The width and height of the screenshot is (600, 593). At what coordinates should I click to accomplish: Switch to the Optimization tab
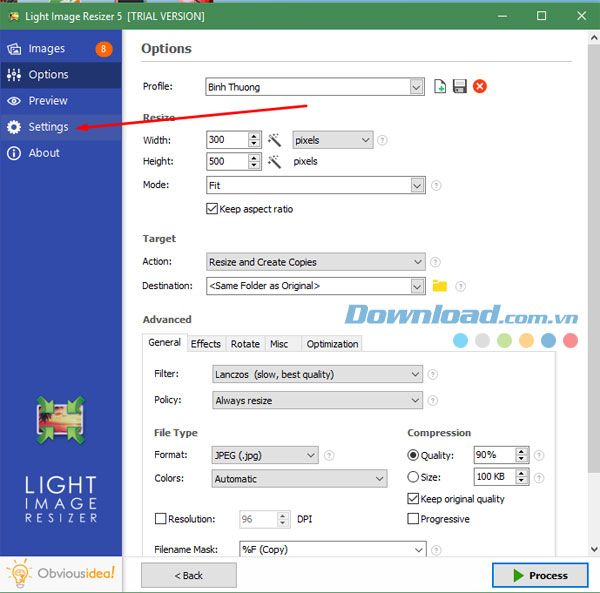(332, 344)
